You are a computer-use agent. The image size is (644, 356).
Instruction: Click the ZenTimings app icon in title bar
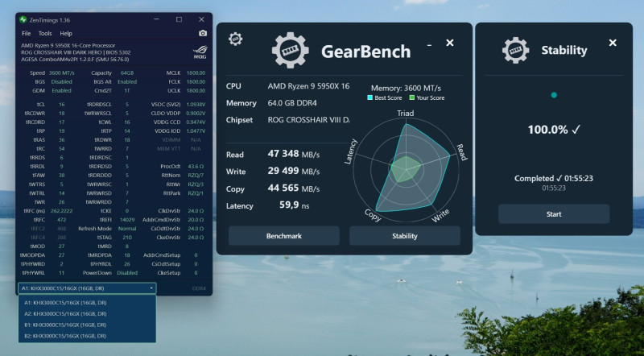(x=23, y=19)
